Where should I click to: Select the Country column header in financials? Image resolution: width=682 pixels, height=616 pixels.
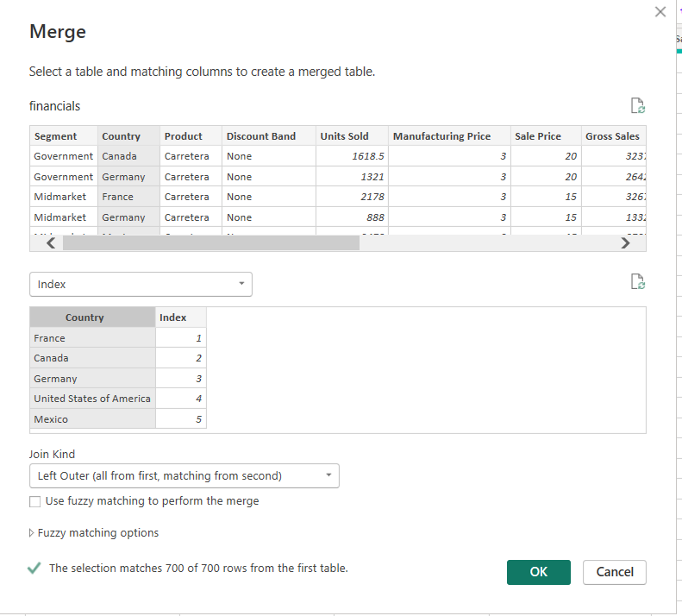point(128,136)
